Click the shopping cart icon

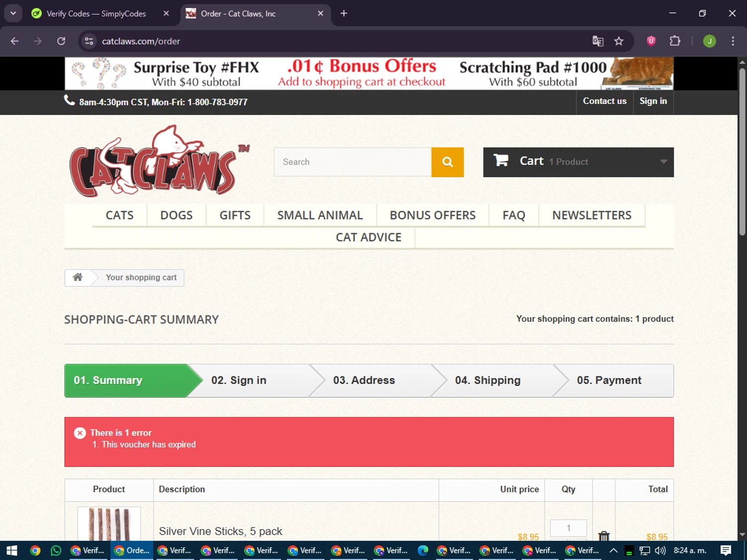[x=500, y=160]
